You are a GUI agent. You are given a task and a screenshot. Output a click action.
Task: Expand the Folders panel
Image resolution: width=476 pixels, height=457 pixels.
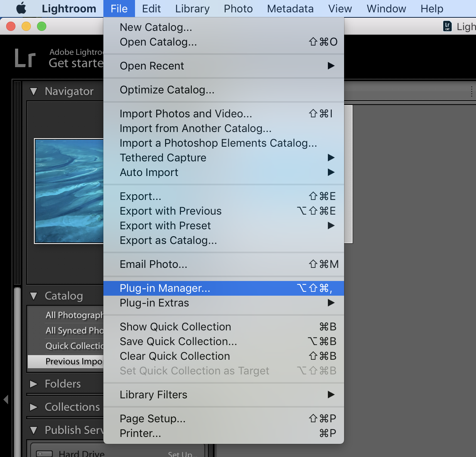pos(34,384)
